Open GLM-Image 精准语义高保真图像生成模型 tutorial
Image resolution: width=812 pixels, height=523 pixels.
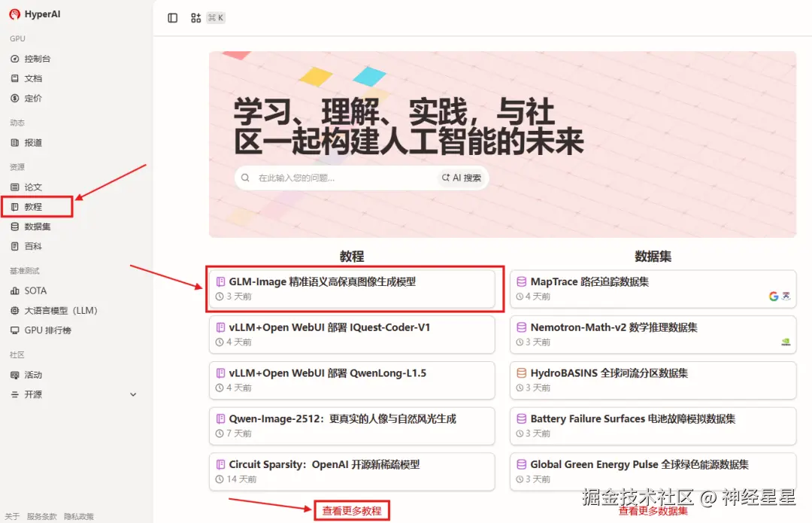pos(322,281)
